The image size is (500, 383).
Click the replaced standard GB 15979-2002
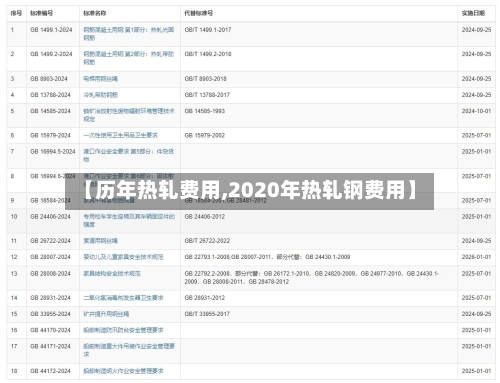click(205, 135)
